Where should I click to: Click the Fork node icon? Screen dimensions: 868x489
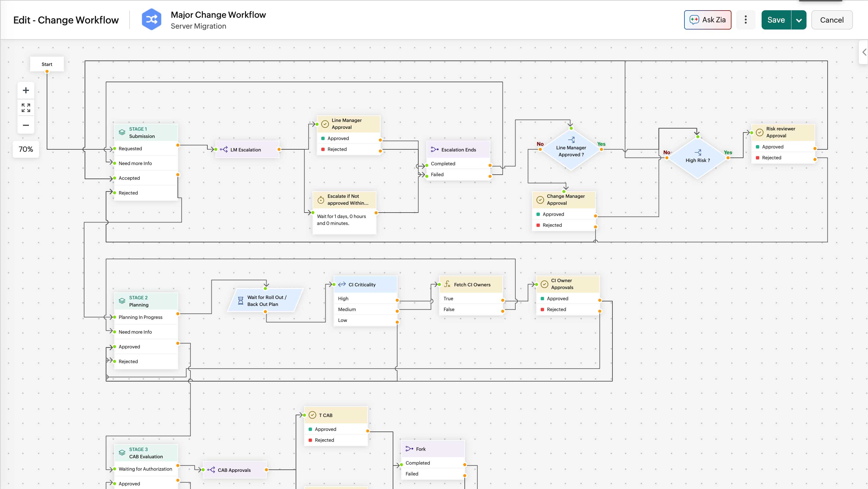[x=409, y=449]
